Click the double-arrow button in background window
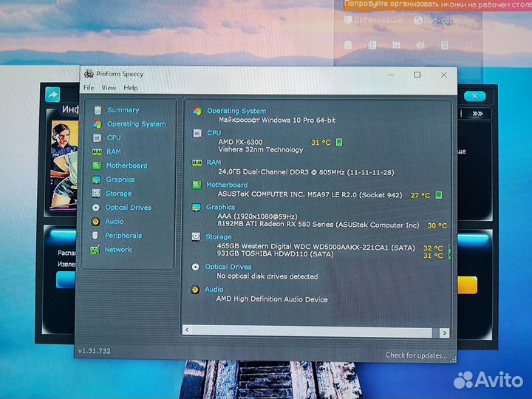Image resolution: width=532 pixels, height=399 pixels. (x=477, y=113)
